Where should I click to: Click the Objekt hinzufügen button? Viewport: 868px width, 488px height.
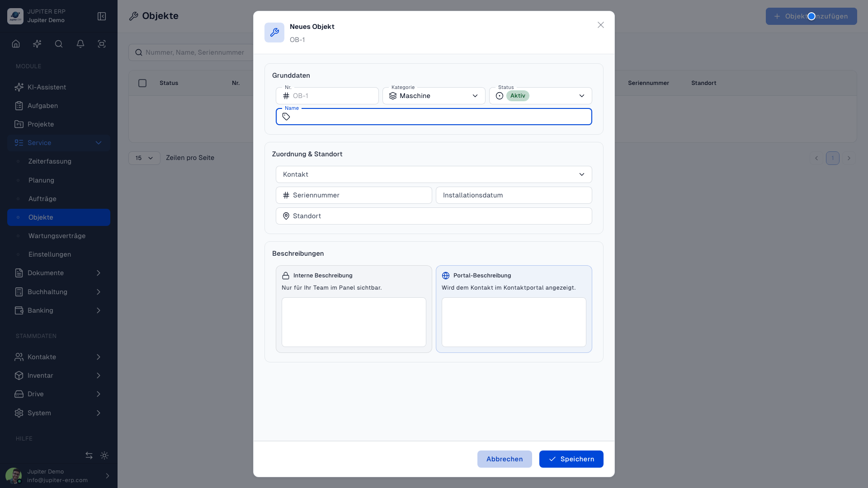811,16
